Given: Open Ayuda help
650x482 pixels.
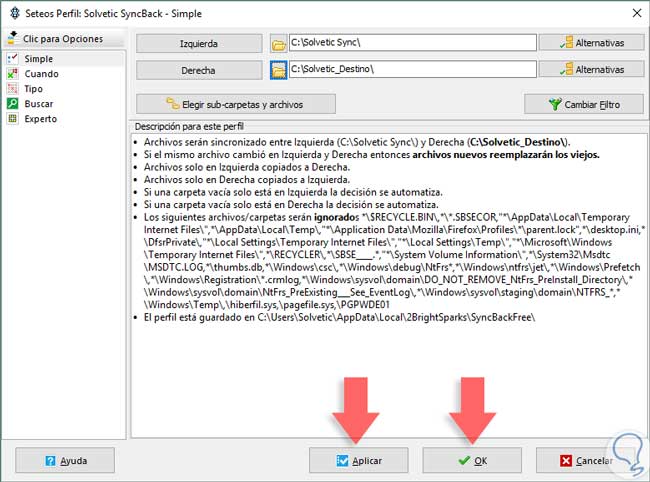Looking at the screenshot, I should (x=65, y=460).
